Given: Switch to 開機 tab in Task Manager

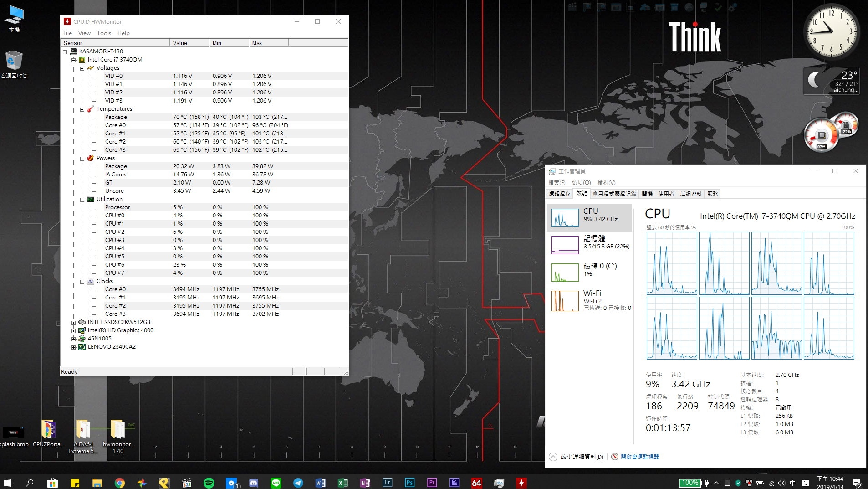Looking at the screenshot, I should point(647,194).
